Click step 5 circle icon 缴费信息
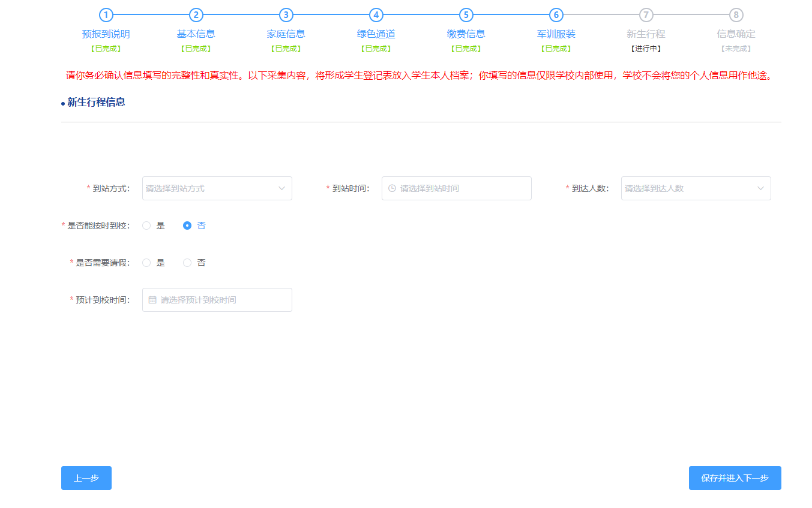 [x=466, y=15]
